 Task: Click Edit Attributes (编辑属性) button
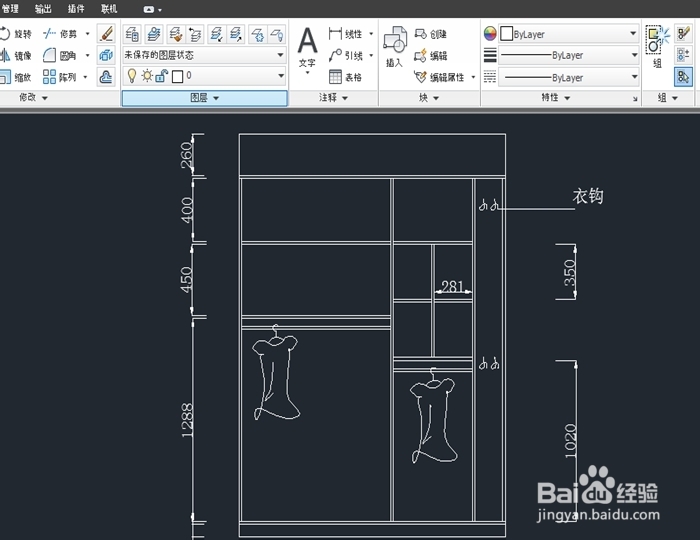439,77
